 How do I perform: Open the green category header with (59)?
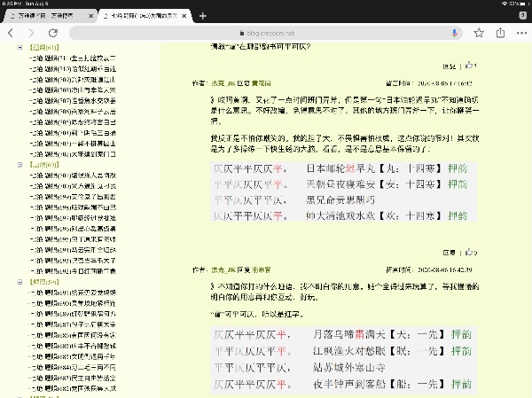point(44,282)
